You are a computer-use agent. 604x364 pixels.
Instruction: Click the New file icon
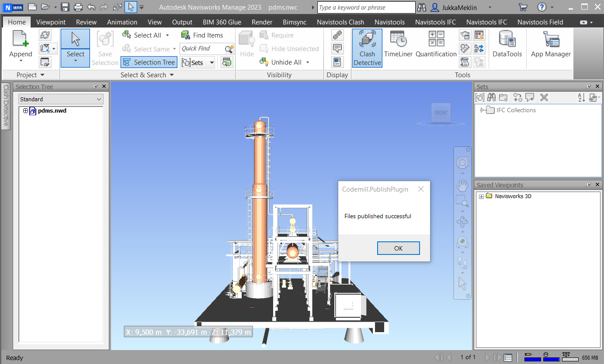[x=32, y=7]
